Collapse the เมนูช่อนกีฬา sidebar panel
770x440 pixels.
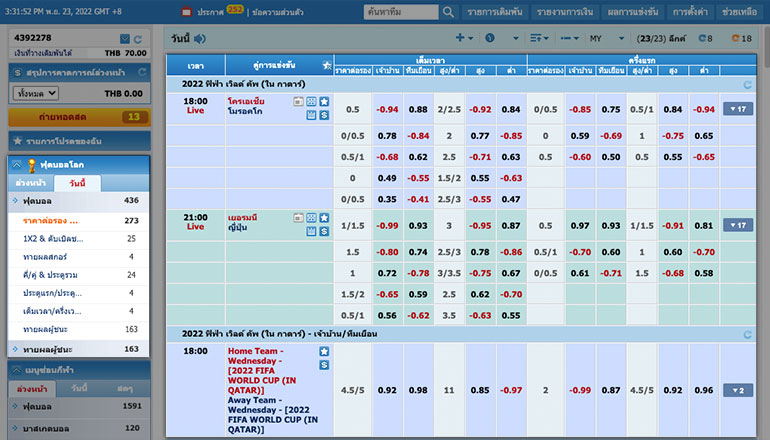[x=17, y=370]
